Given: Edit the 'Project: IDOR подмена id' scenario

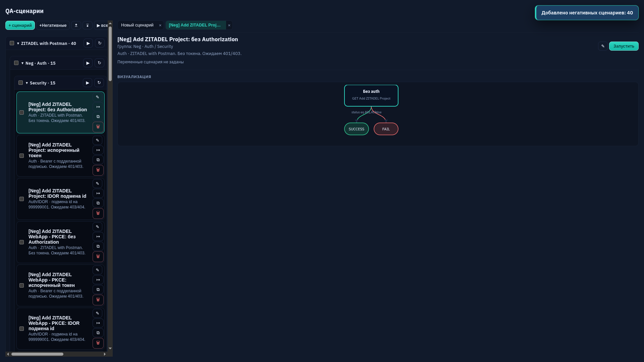Looking at the screenshot, I should pyautogui.click(x=98, y=184).
